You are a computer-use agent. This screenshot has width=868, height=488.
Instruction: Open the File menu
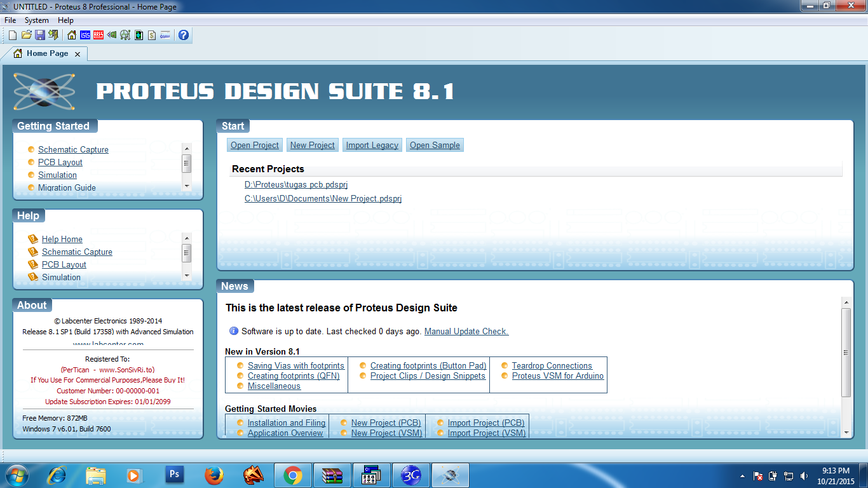[x=10, y=20]
